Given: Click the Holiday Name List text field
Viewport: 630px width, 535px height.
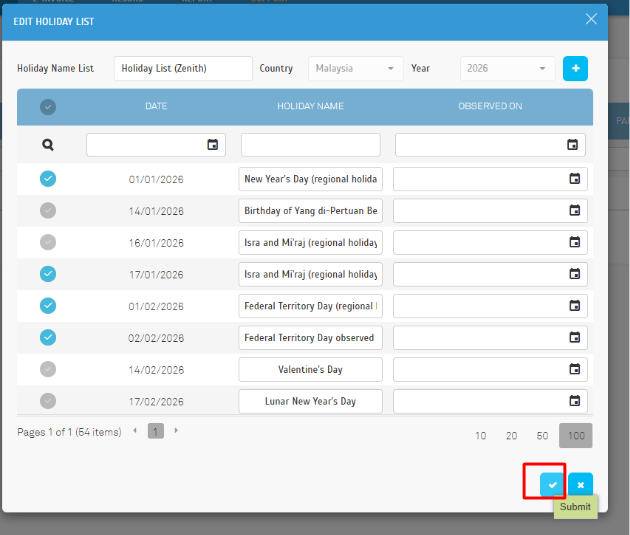Looking at the screenshot, I should (183, 69).
